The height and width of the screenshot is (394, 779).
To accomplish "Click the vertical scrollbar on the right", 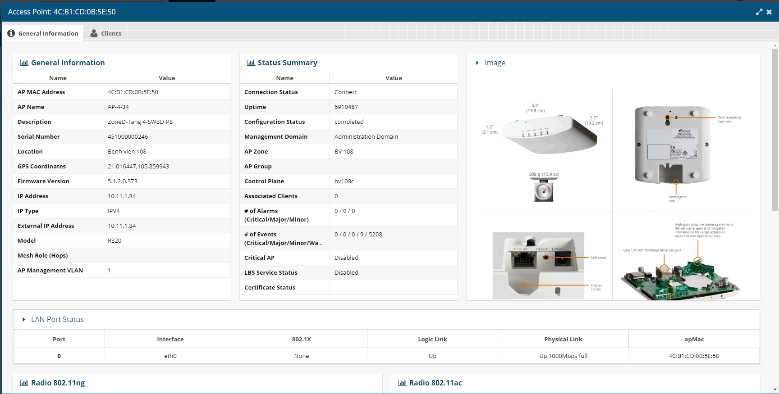I will tap(775, 129).
